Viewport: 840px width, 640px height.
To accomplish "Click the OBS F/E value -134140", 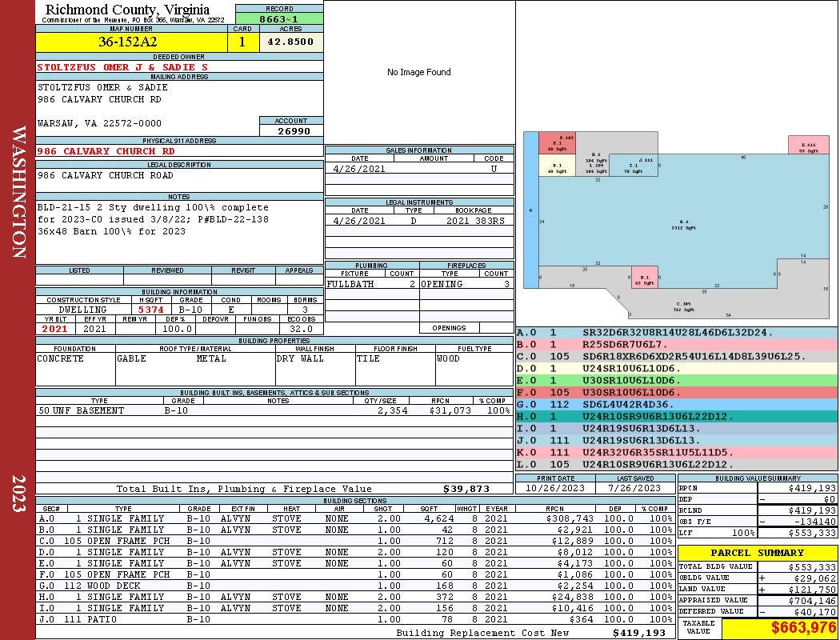I will [814, 522].
